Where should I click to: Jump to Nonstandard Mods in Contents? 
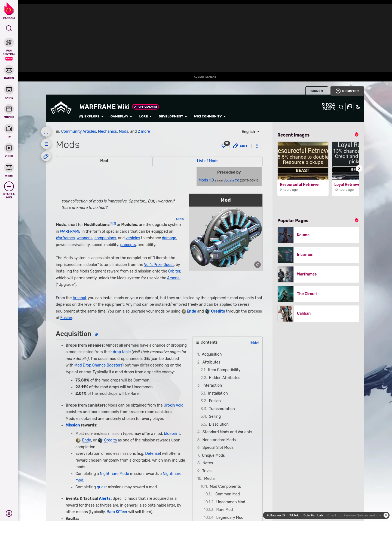(x=219, y=440)
